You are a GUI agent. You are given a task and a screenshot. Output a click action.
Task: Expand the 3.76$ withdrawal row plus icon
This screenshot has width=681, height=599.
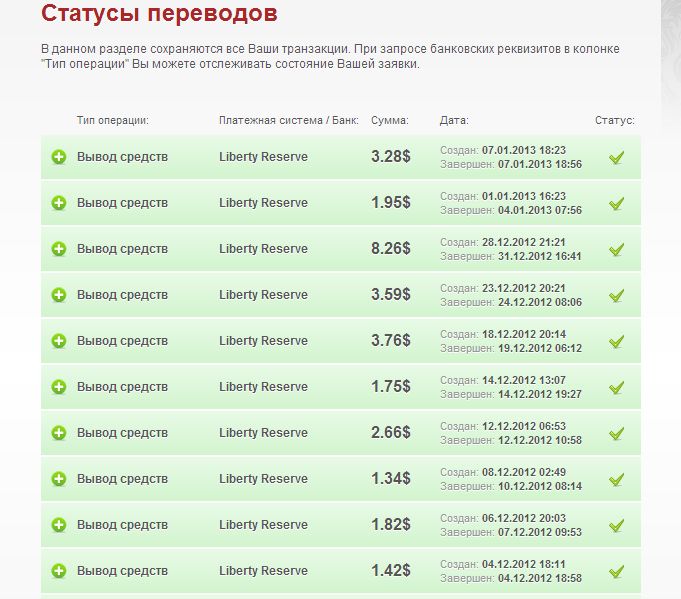59,341
